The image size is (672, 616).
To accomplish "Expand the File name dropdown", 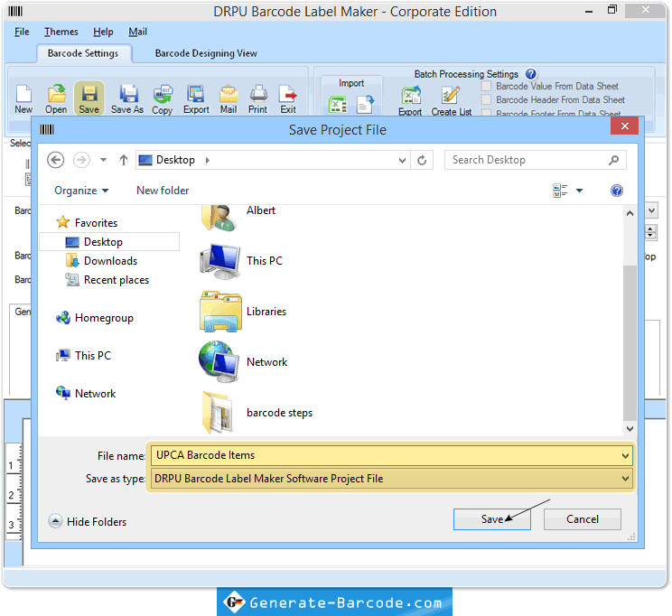I will pyautogui.click(x=625, y=455).
